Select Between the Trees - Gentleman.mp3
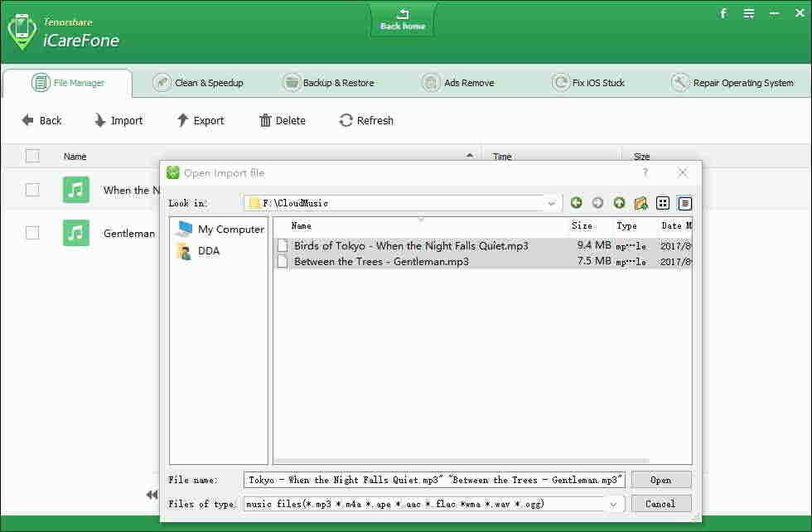Image resolution: width=812 pixels, height=532 pixels. [x=381, y=262]
